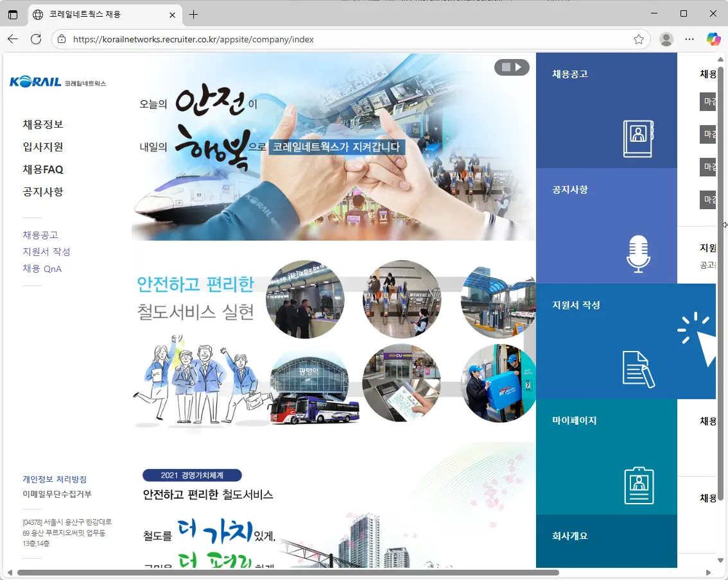Click the browser refresh icon
The image size is (728, 580).
36,39
